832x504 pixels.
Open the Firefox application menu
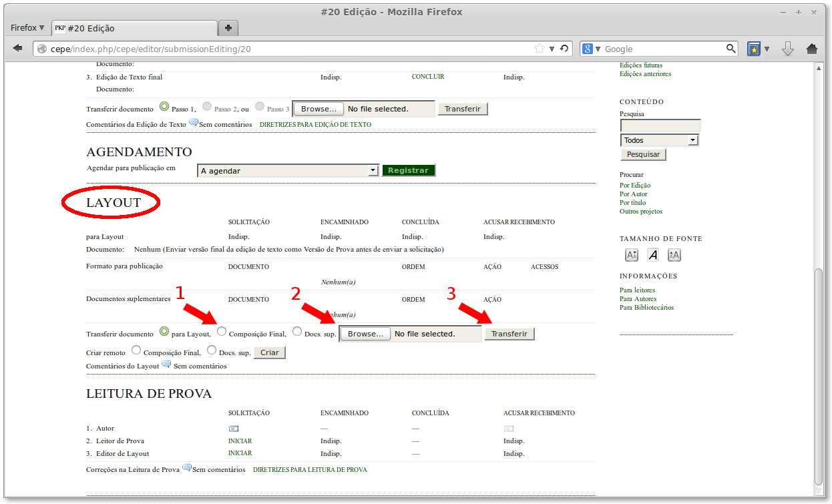tap(27, 28)
